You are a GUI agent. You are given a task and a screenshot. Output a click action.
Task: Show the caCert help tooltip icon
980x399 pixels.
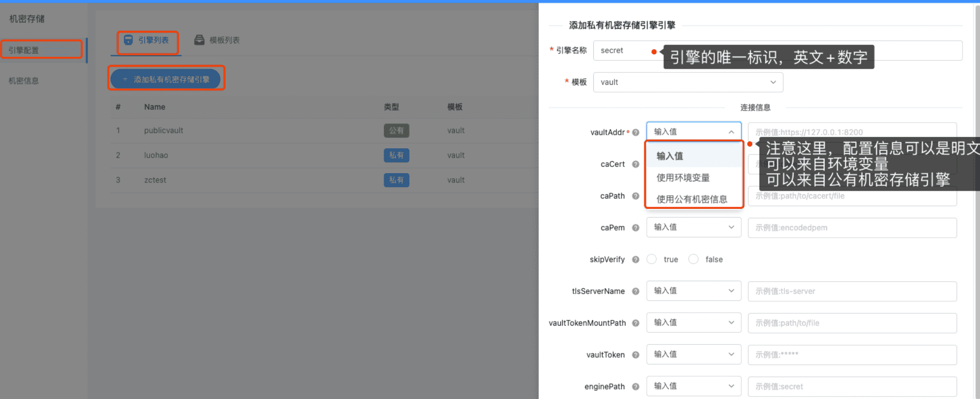[x=636, y=164]
